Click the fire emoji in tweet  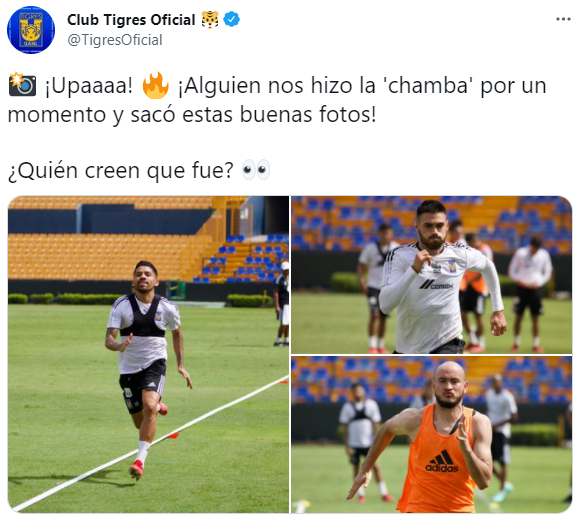[156, 85]
